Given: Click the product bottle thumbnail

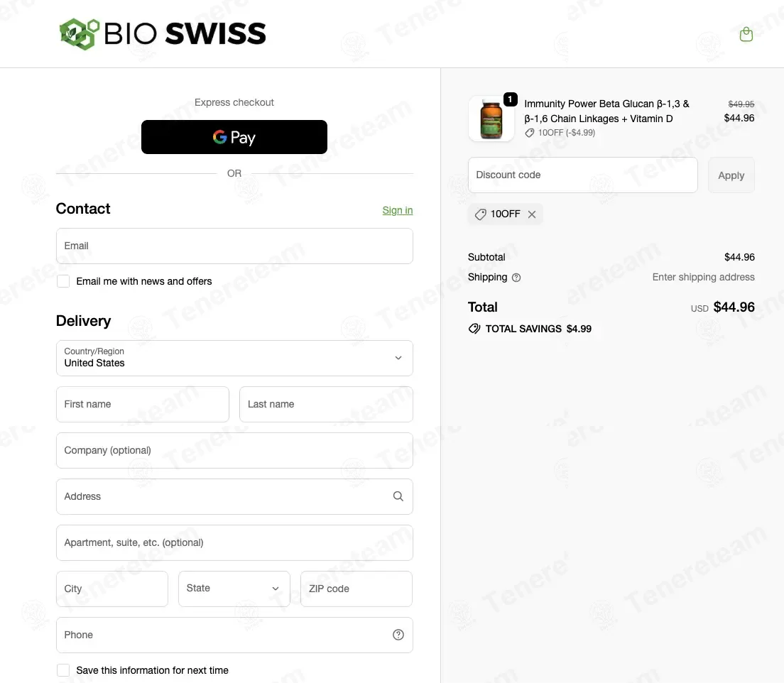Looking at the screenshot, I should point(491,119).
